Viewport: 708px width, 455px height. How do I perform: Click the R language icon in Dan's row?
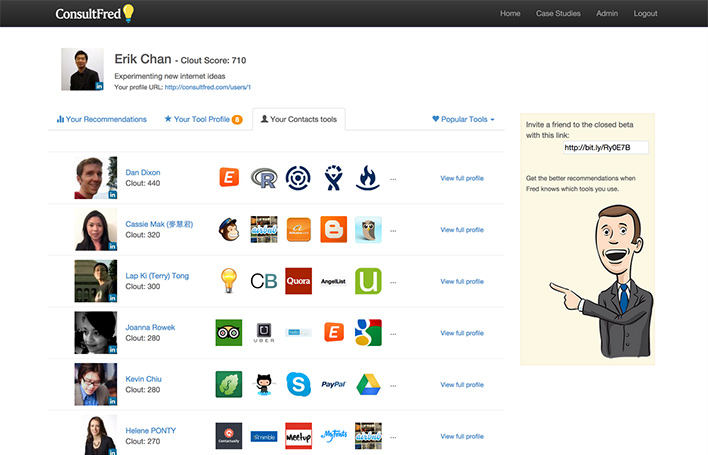pos(264,178)
